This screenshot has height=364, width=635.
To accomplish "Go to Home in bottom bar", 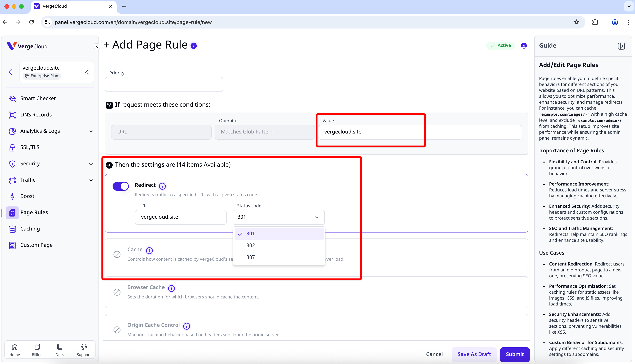I will pyautogui.click(x=14, y=350).
